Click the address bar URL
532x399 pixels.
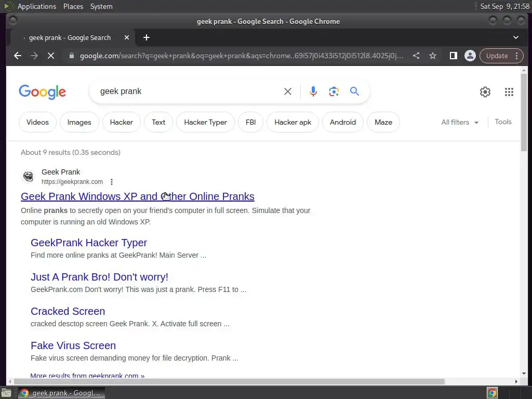[242, 56]
